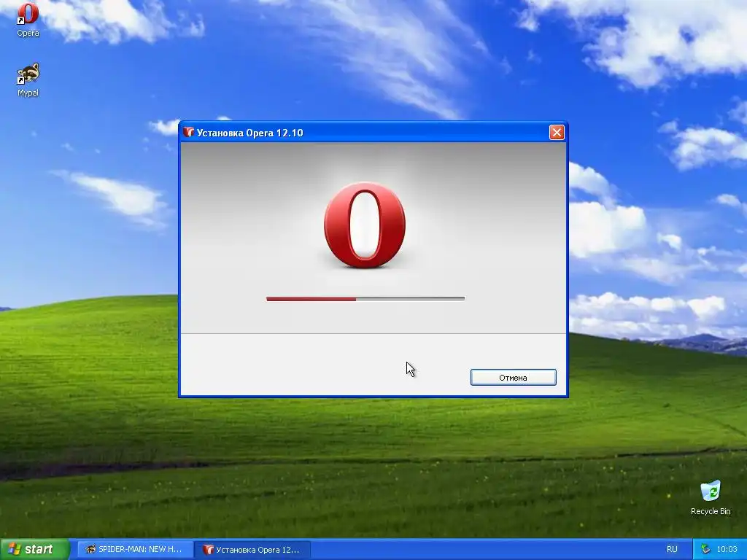Click the 10:03 clock in tray

coord(727,550)
